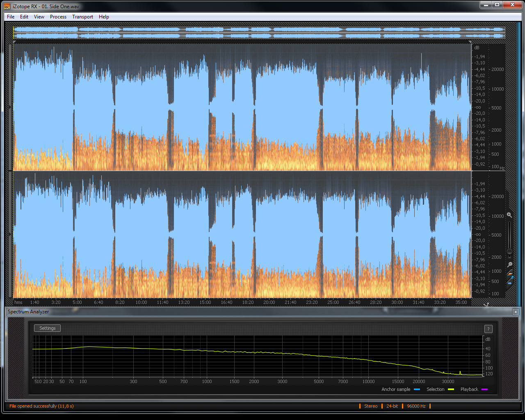Click the Playback purple legend swatch
Screen dimensions: 525x420
(x=484, y=389)
